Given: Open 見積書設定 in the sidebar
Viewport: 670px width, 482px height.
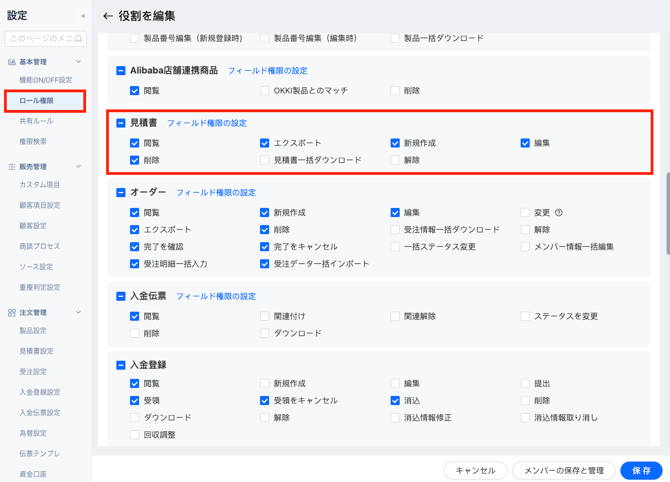Looking at the screenshot, I should (36, 351).
